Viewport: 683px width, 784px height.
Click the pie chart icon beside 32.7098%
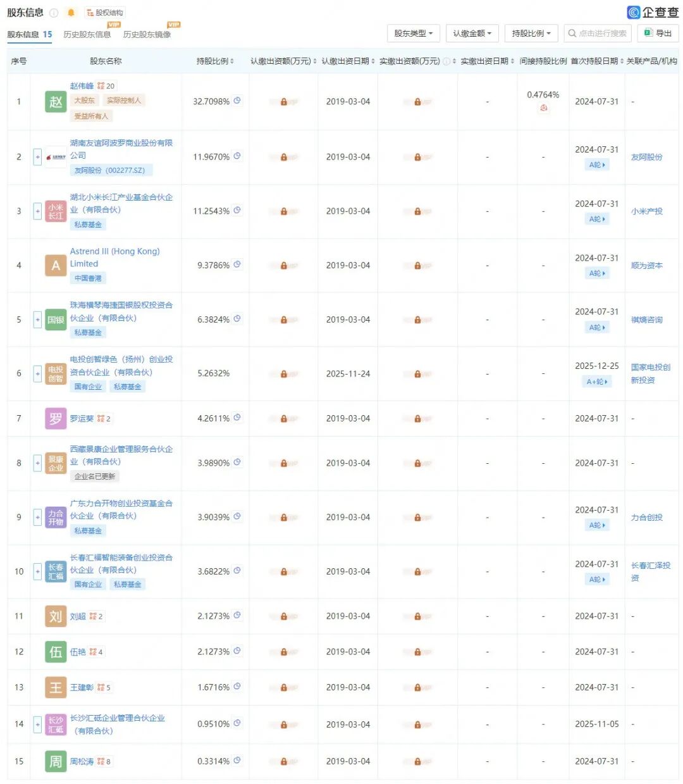coord(237,101)
